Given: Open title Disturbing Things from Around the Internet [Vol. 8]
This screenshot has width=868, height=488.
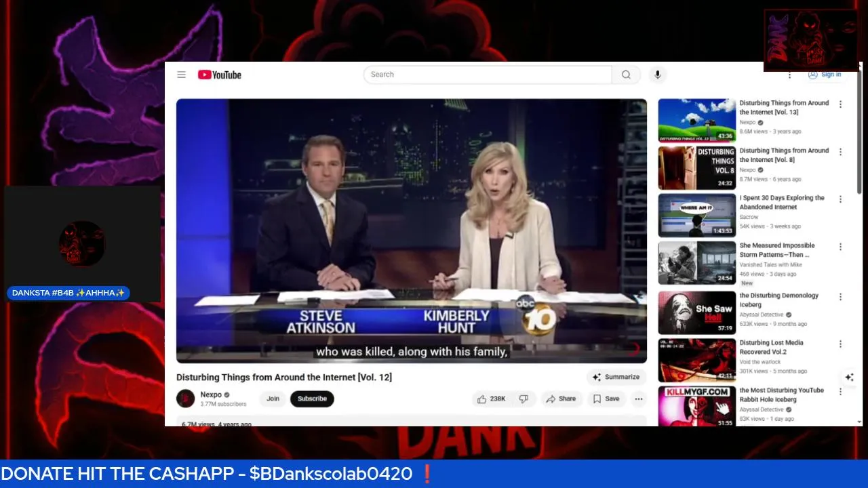Looking at the screenshot, I should click(x=784, y=155).
